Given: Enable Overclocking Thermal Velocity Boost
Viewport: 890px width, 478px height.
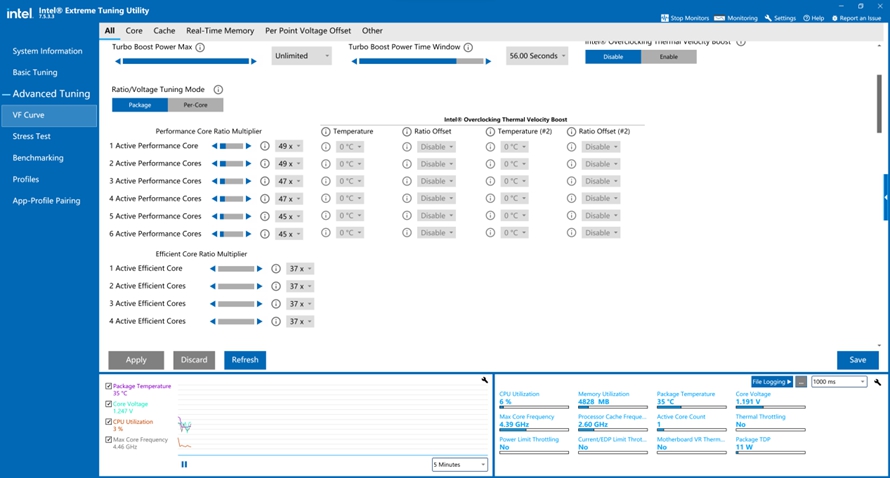Looking at the screenshot, I should (669, 57).
